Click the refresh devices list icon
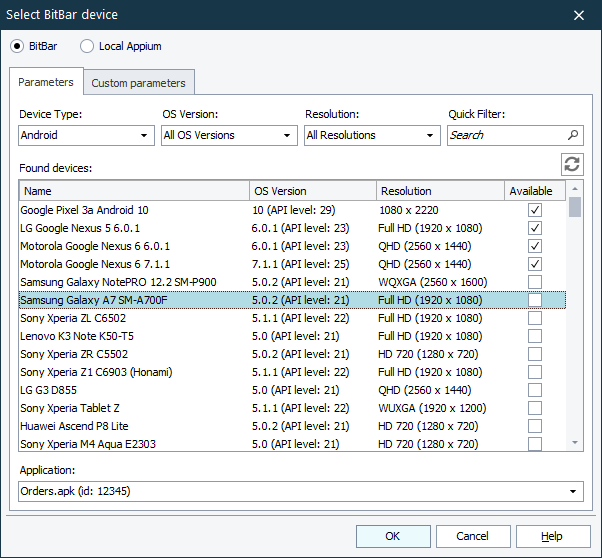This screenshot has width=602, height=558. coord(572,165)
